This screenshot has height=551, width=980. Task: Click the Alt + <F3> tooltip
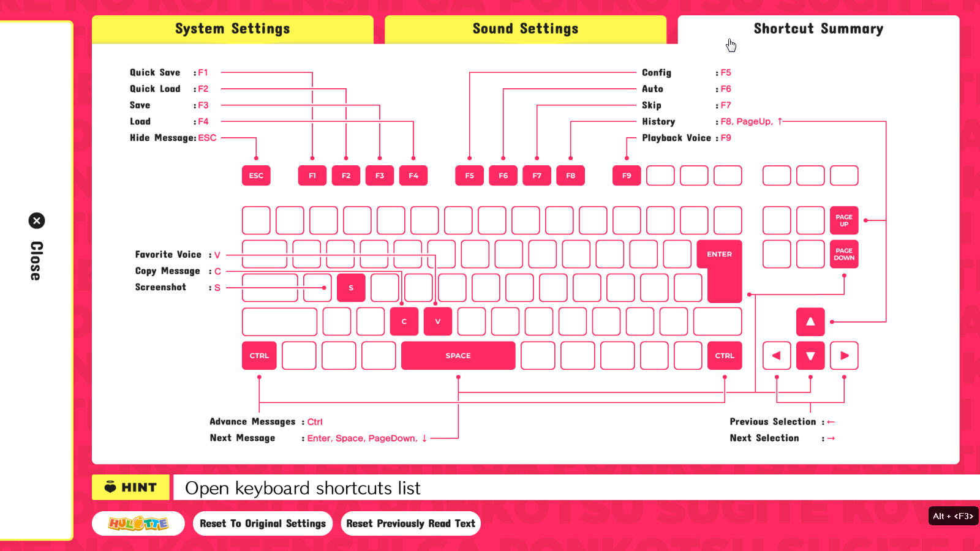(953, 516)
